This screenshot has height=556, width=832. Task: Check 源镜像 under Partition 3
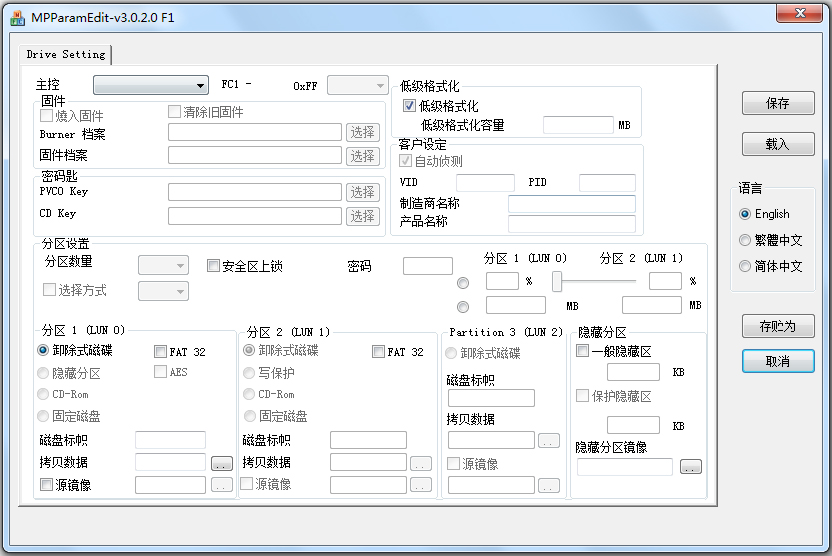(x=453, y=463)
